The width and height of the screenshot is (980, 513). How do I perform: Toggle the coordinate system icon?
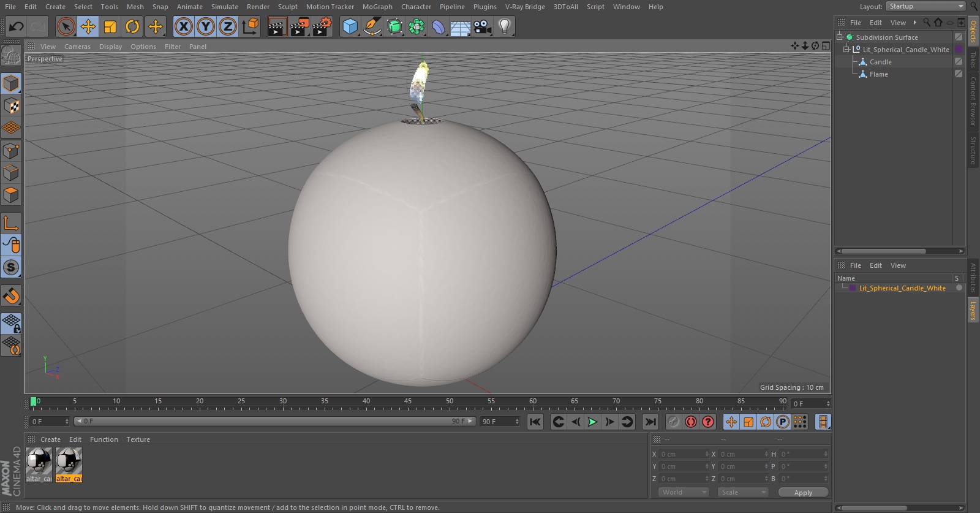tap(251, 26)
